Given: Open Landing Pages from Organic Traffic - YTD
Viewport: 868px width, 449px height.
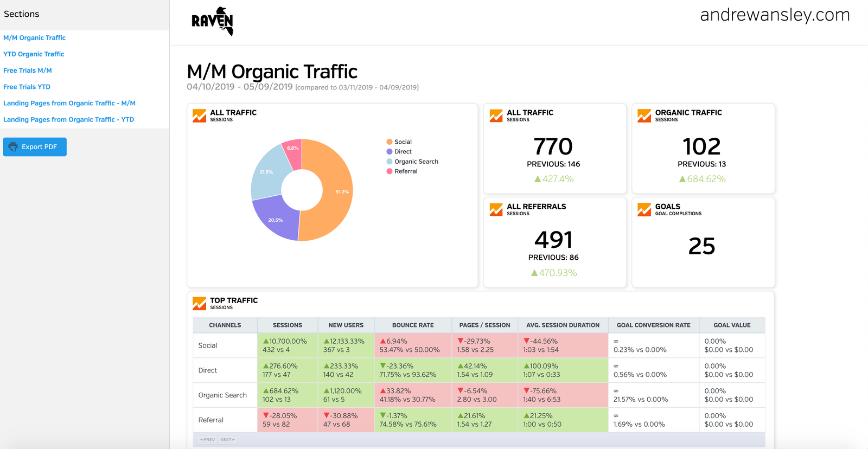Looking at the screenshot, I should 68,119.
